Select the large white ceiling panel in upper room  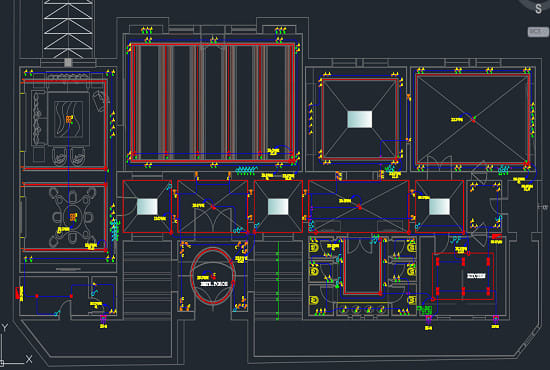(x=360, y=119)
